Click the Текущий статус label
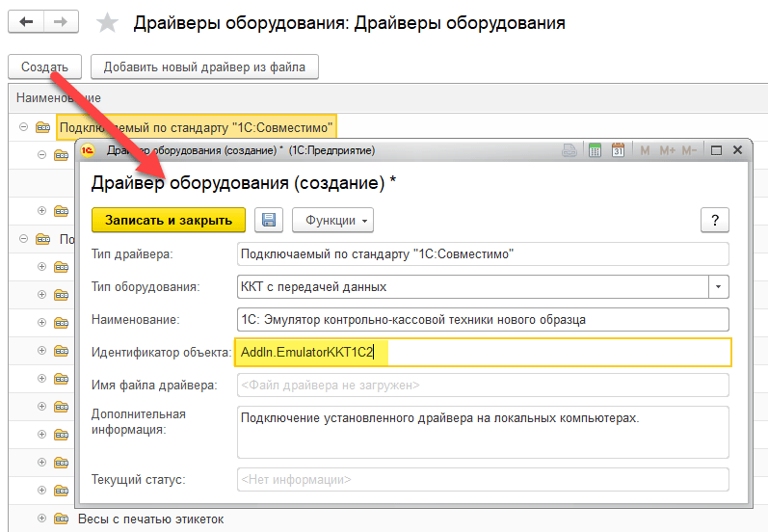Viewport: 768px width, 532px height. pyautogui.click(x=139, y=480)
